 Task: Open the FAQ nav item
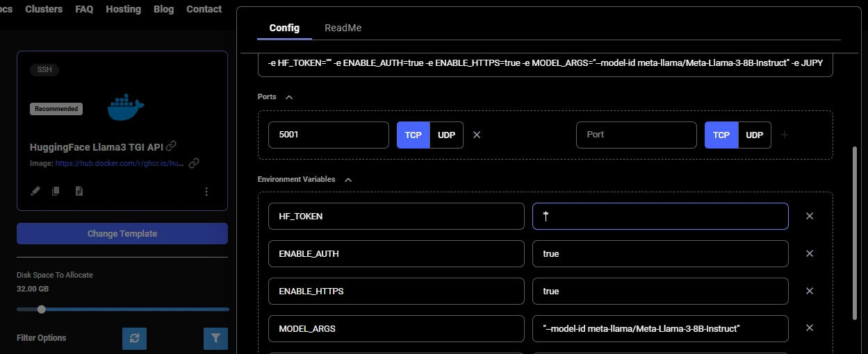(84, 9)
